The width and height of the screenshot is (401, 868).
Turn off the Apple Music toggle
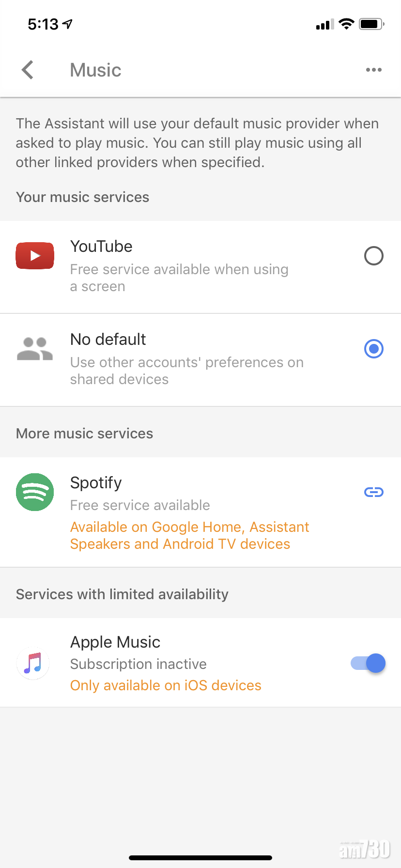coord(368,663)
